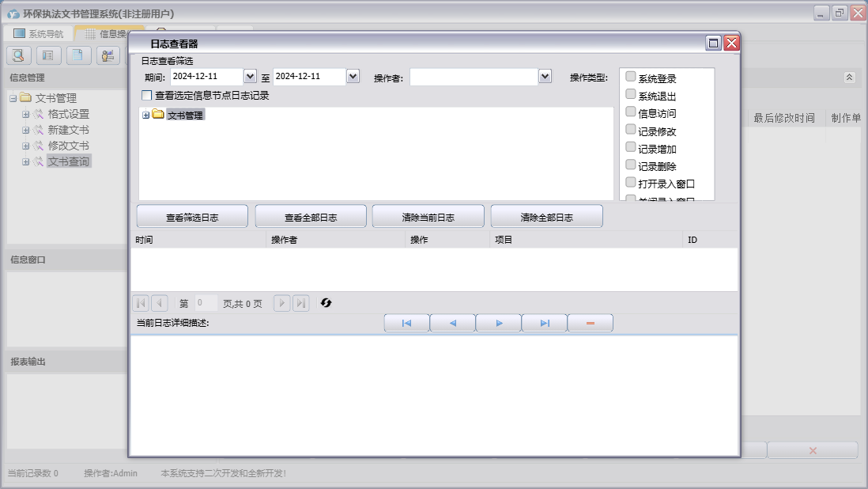Click the end date input field
This screenshot has width=868, height=489.
point(309,77)
